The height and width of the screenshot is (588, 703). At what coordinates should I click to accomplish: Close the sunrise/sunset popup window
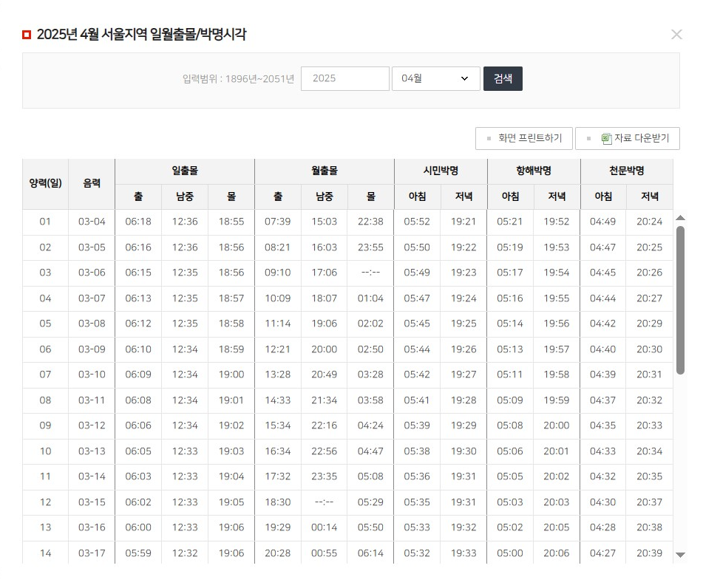(676, 34)
